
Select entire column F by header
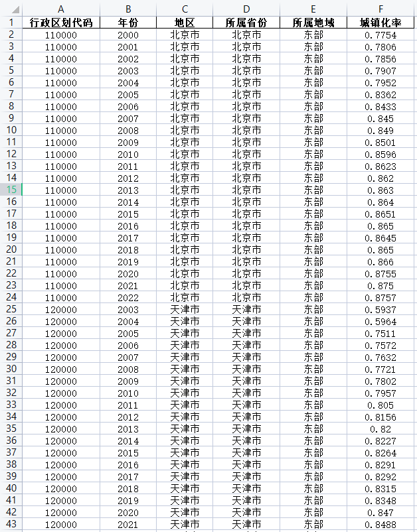(380, 9)
